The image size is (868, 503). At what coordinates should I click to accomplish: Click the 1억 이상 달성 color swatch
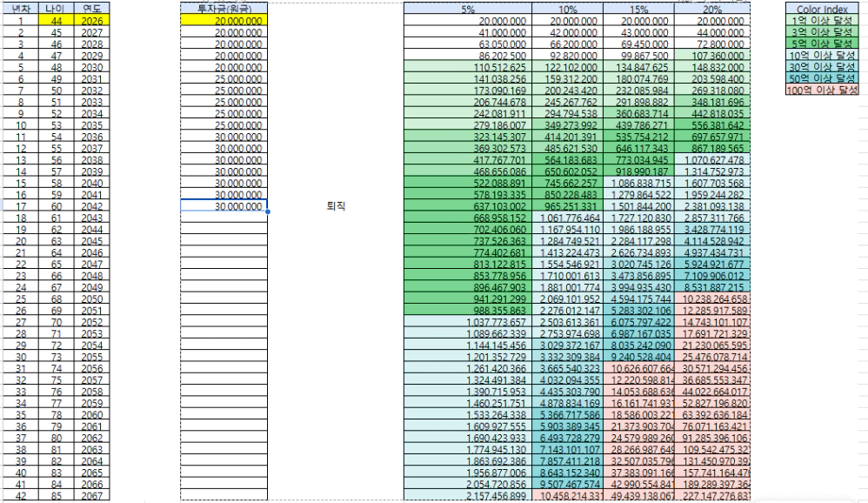822,21
